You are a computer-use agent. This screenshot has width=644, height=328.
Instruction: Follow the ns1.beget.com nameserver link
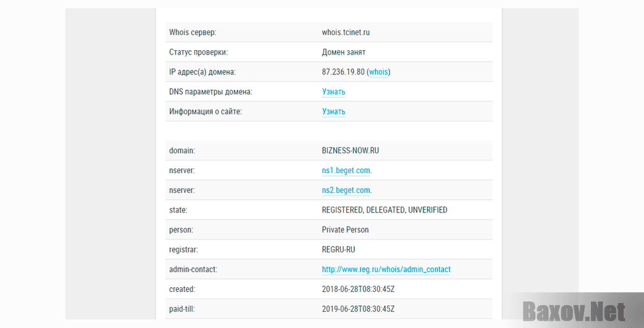pyautogui.click(x=346, y=171)
